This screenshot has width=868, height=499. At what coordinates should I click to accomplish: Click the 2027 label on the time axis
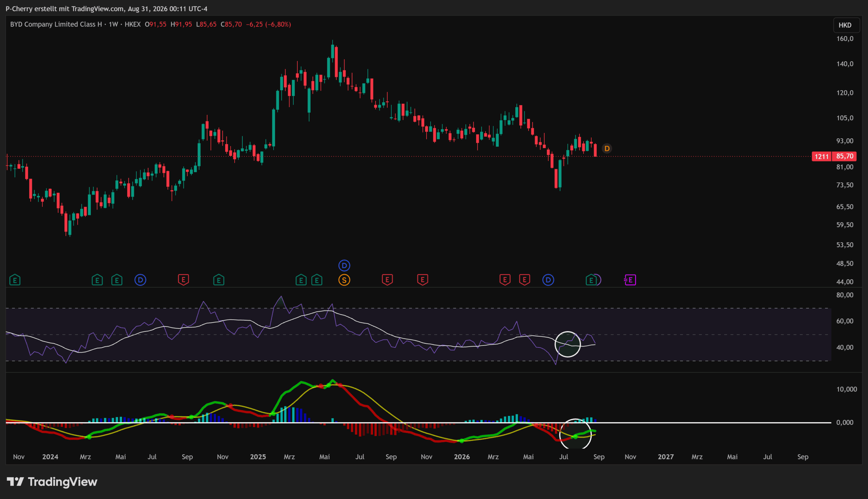coord(666,457)
